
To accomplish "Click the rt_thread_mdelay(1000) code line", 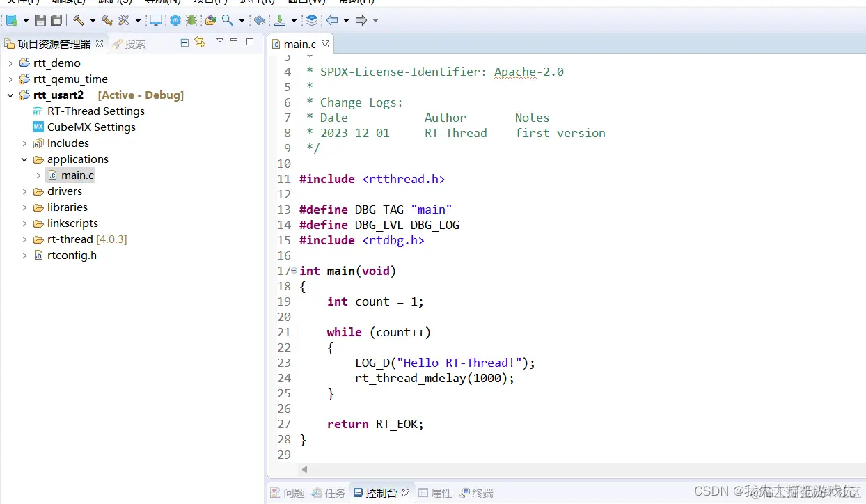I will (x=434, y=378).
